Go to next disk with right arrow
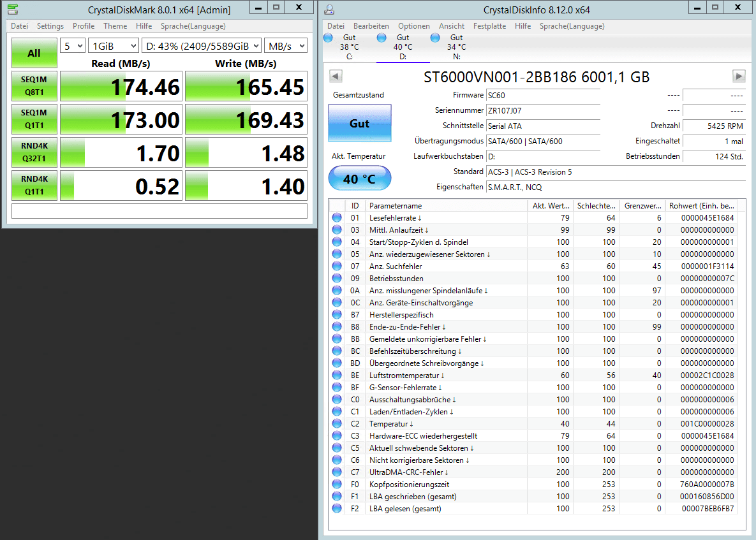Viewport: 756px width, 540px height. click(x=738, y=76)
